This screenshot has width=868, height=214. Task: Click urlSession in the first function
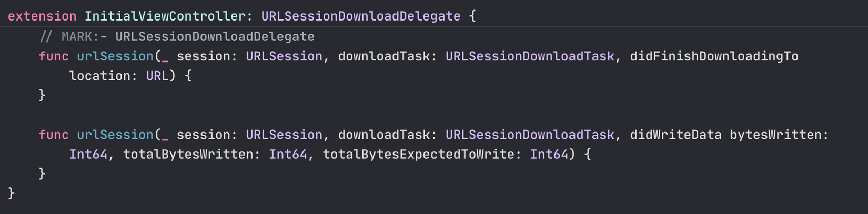tap(115, 56)
